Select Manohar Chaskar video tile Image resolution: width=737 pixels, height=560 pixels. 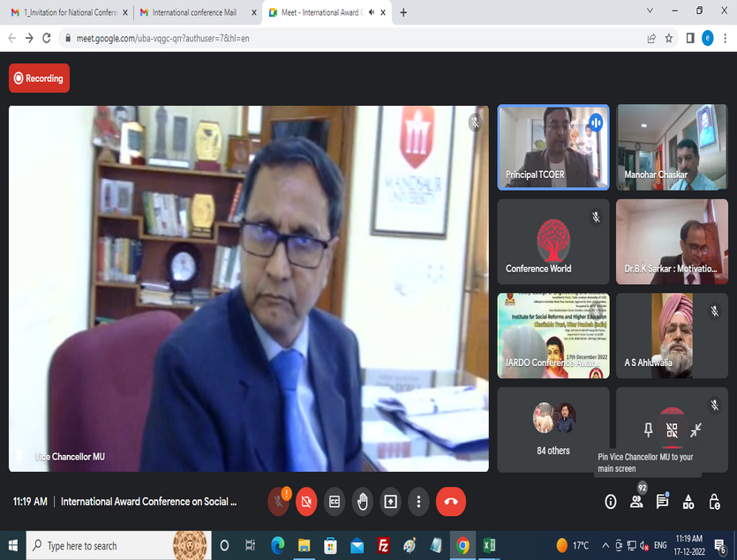(x=672, y=147)
